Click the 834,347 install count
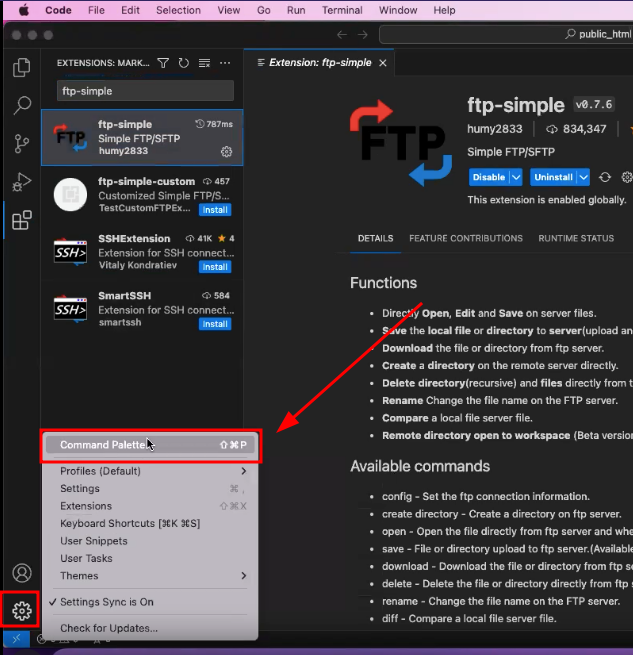This screenshot has height=655, width=633. [576, 129]
